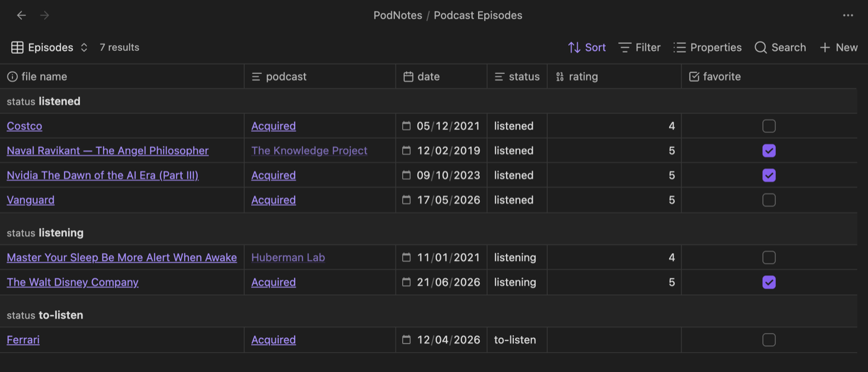The image size is (868, 372).
Task: Open Huberman Lab podcast link
Action: 288,257
